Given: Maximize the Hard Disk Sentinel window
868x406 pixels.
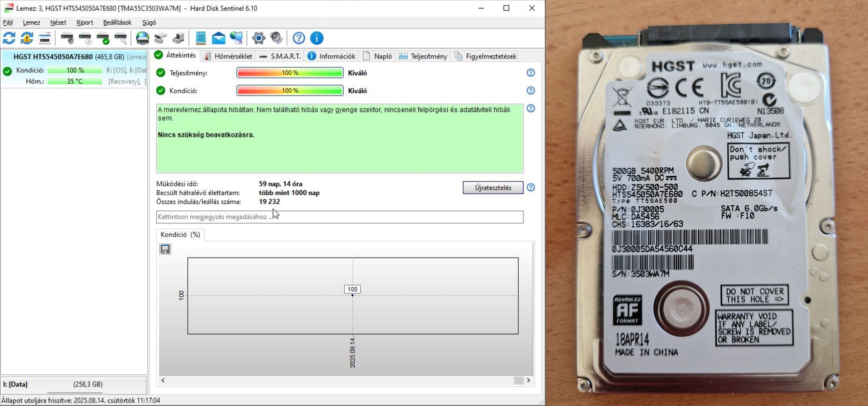Looking at the screenshot, I should coord(506,8).
